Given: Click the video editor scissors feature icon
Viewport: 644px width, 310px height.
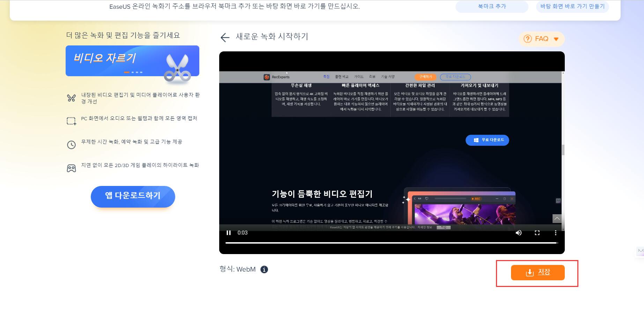Looking at the screenshot, I should 71,98.
